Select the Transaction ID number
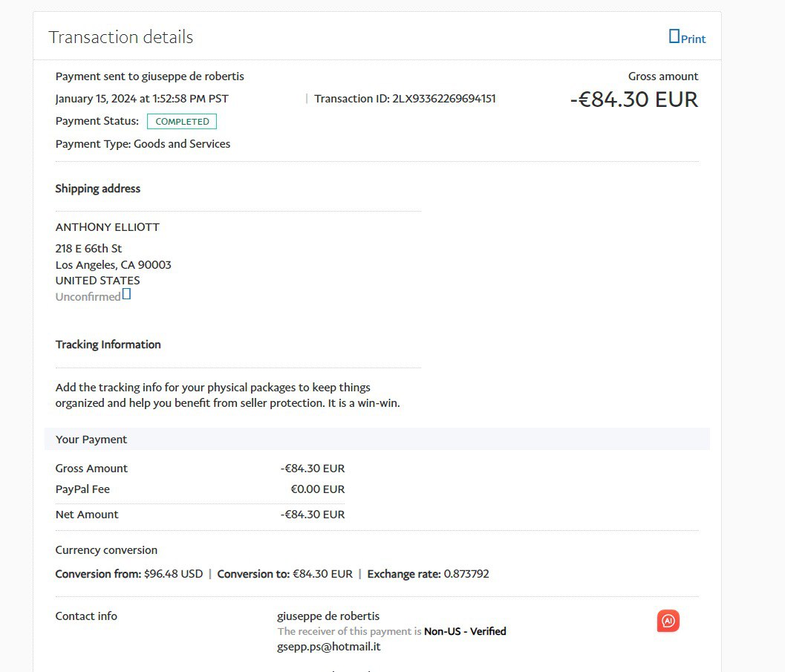Image resolution: width=785 pixels, height=672 pixels. 444,99
